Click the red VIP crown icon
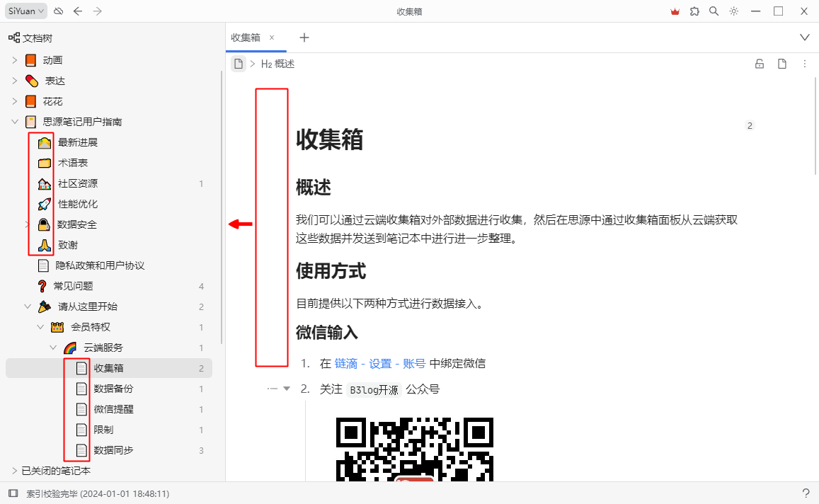 coord(675,11)
